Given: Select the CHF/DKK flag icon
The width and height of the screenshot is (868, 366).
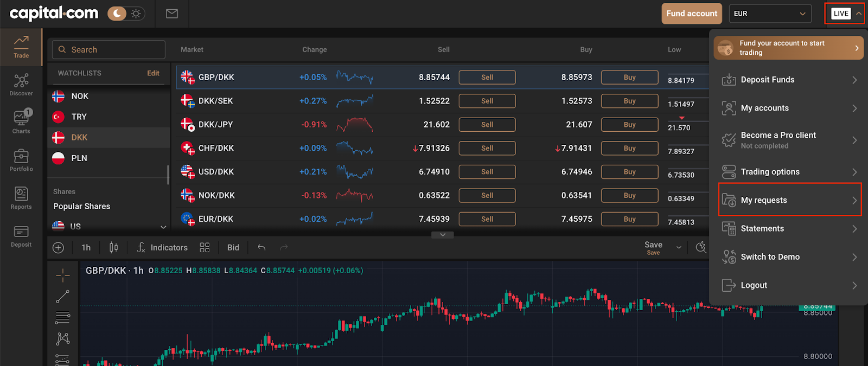Looking at the screenshot, I should (x=188, y=148).
